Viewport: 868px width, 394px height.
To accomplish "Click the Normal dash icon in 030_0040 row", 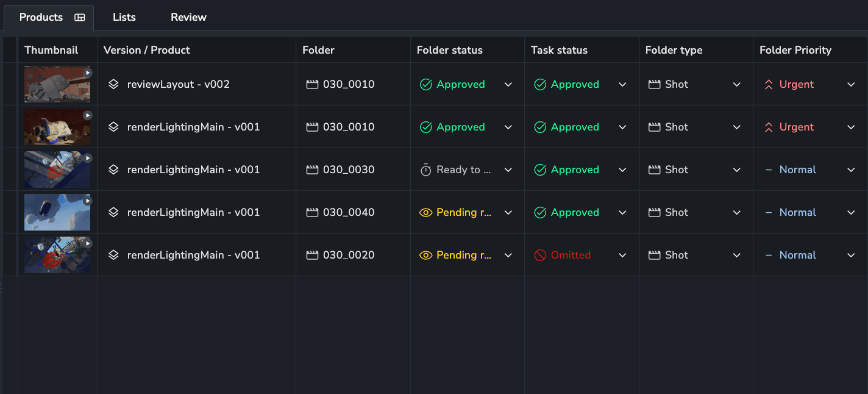I will (x=769, y=212).
